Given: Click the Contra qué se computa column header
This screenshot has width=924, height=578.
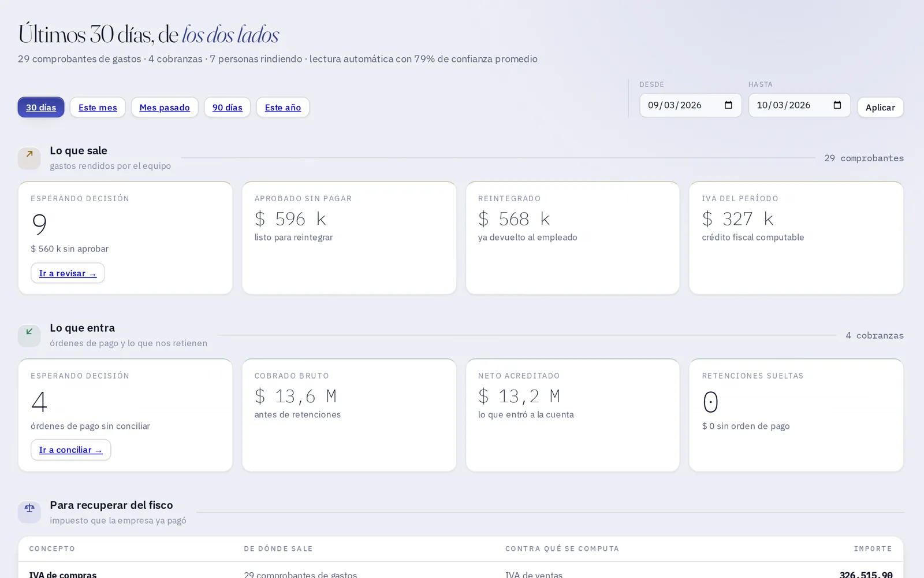Looking at the screenshot, I should tap(562, 549).
